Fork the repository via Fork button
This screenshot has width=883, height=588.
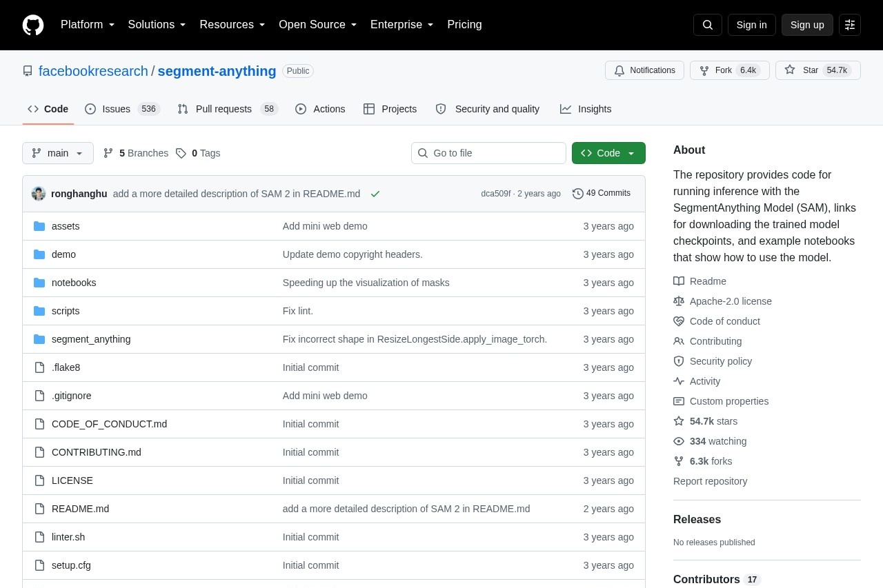pos(730,70)
